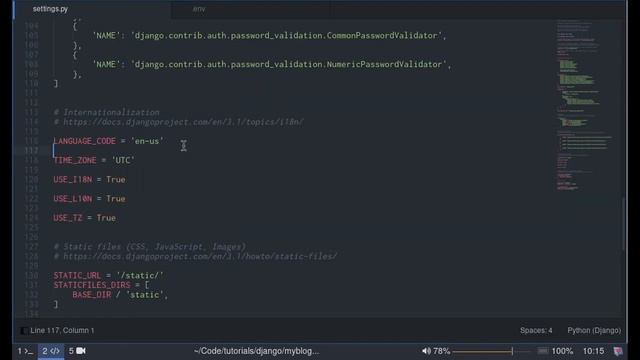The width and height of the screenshot is (640, 360).
Task: Click the '/static/' string value
Action: [x=140, y=276]
